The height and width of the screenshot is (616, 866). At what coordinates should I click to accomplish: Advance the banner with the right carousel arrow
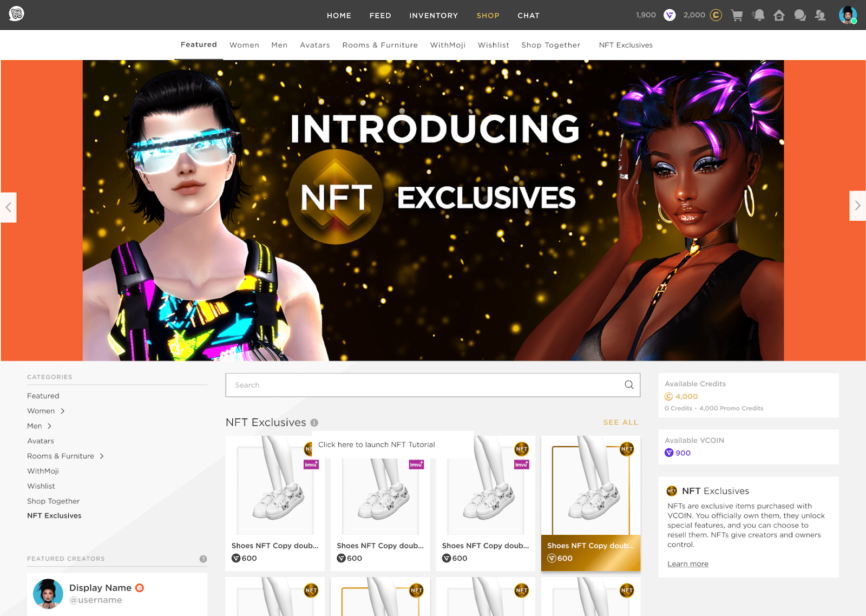coord(858,206)
